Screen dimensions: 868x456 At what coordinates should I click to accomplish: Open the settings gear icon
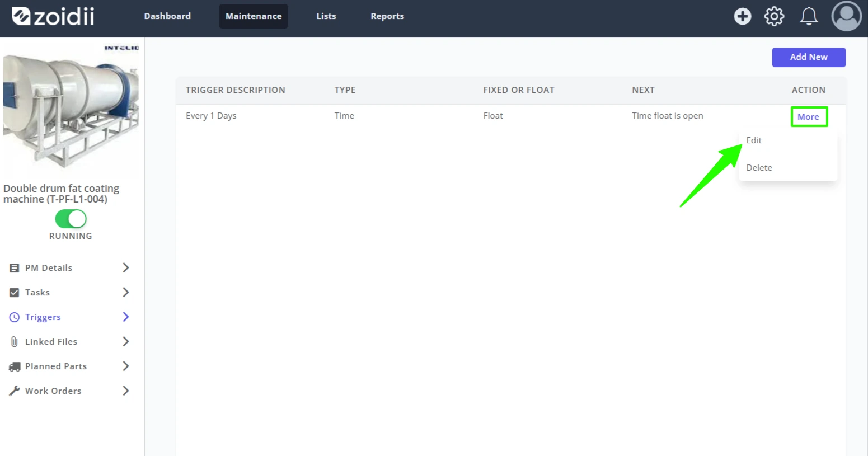(x=775, y=16)
